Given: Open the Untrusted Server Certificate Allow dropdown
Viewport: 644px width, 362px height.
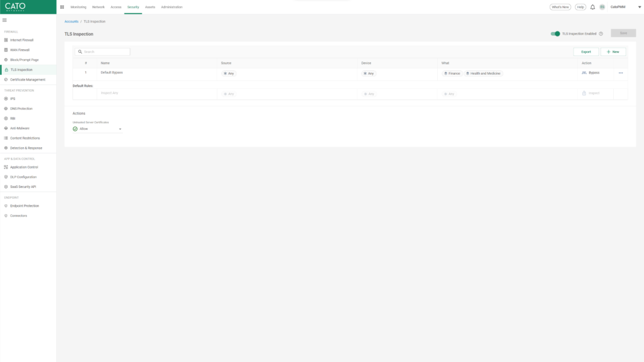Looking at the screenshot, I should coord(97,128).
